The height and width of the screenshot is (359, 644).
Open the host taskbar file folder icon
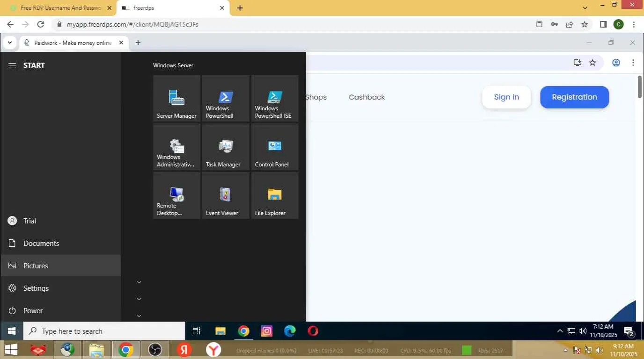pyautogui.click(x=96, y=350)
